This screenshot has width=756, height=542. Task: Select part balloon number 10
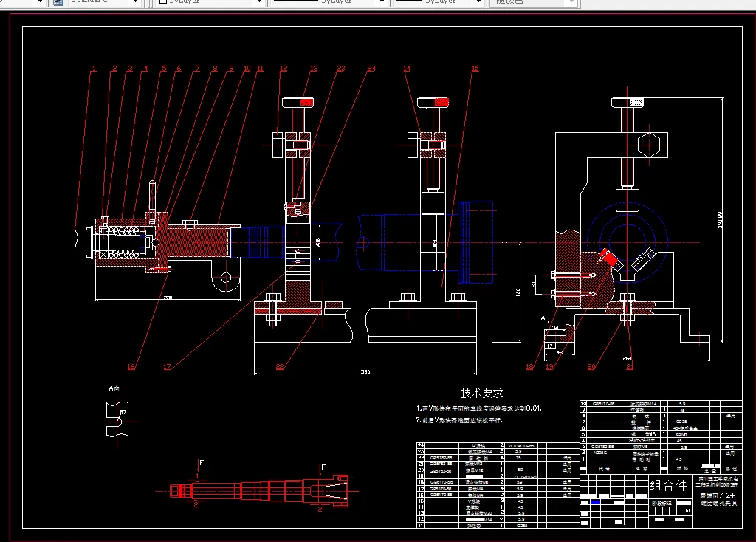click(x=247, y=69)
